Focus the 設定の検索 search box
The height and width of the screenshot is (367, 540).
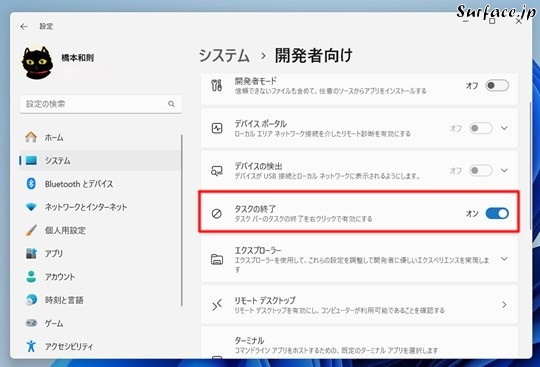101,104
